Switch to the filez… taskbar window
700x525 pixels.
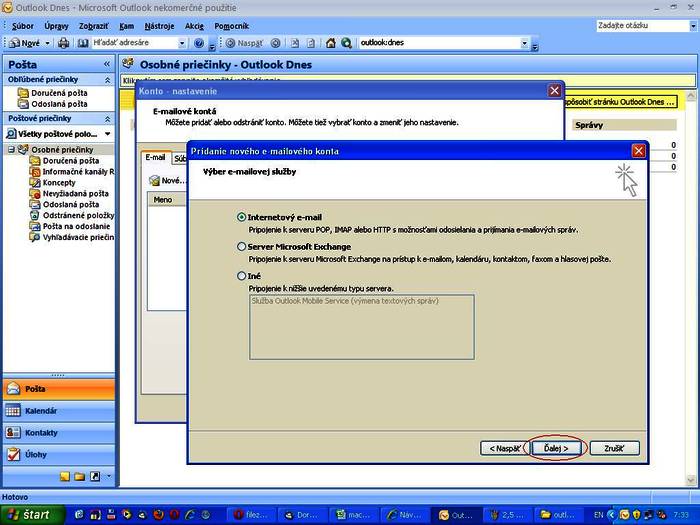coord(251,515)
